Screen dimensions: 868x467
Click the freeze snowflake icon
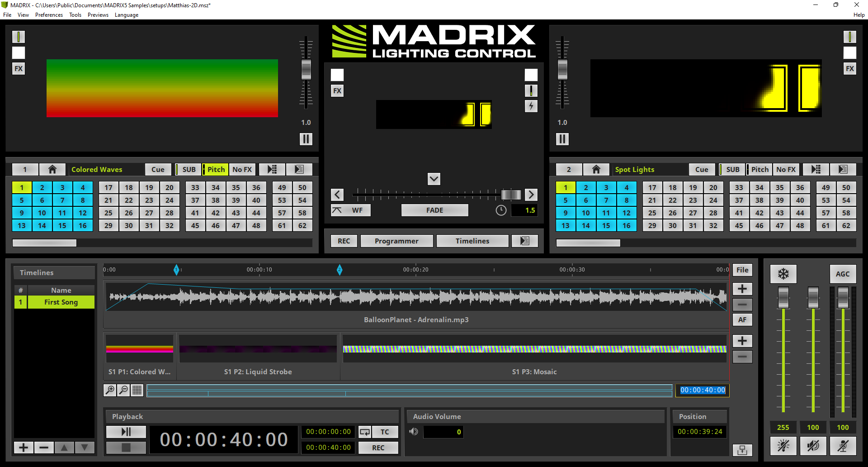(783, 274)
